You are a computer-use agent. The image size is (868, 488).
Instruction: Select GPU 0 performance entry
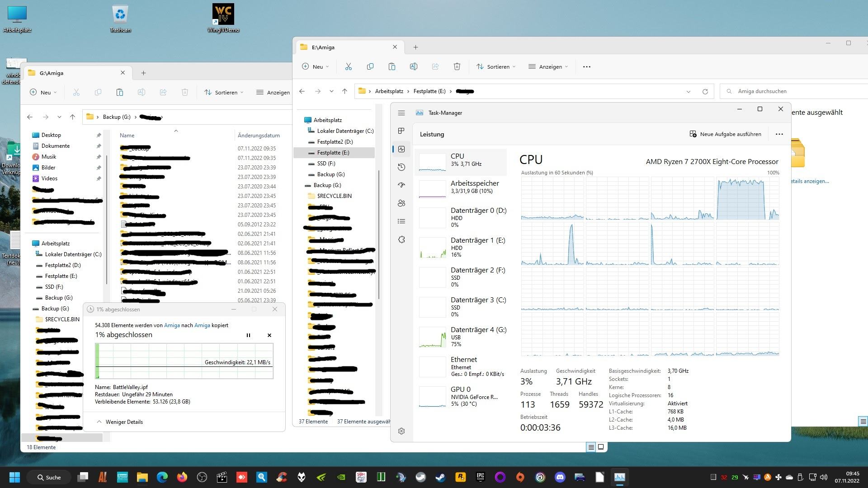pyautogui.click(x=461, y=396)
